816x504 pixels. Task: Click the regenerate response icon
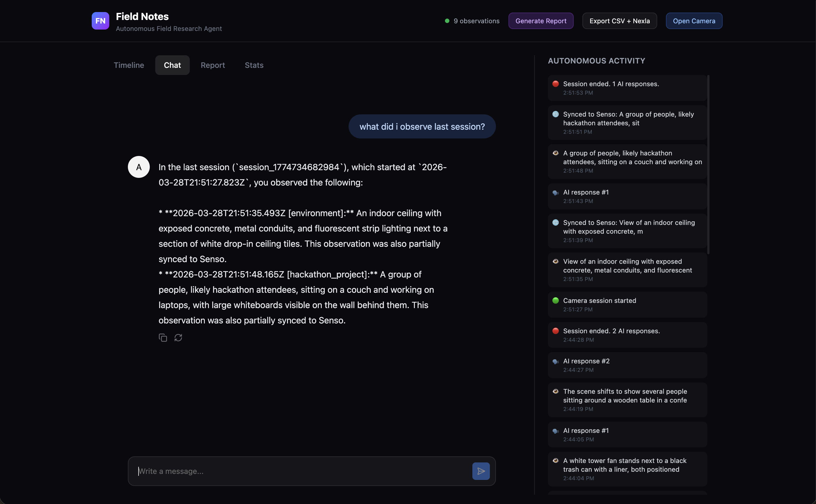tap(178, 338)
